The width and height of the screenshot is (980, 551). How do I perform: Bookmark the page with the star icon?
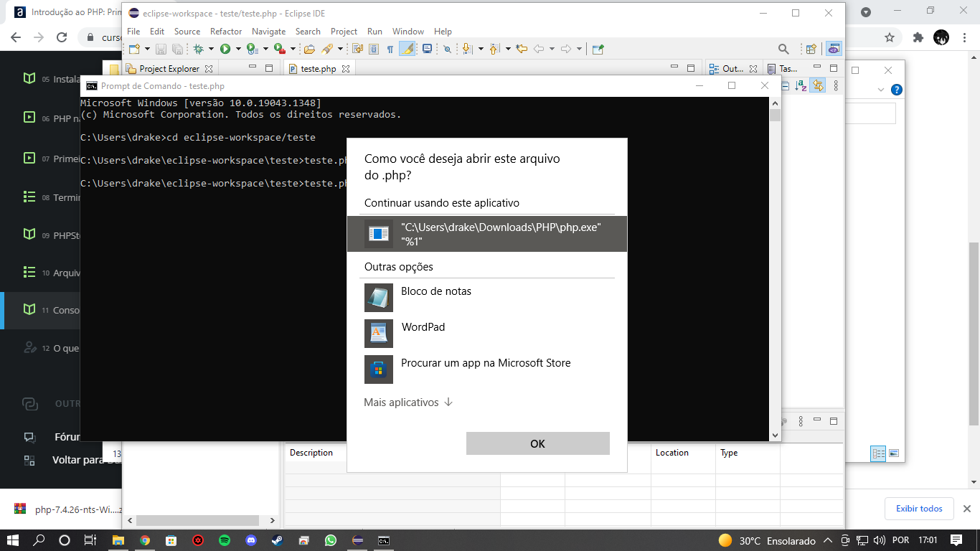point(890,37)
